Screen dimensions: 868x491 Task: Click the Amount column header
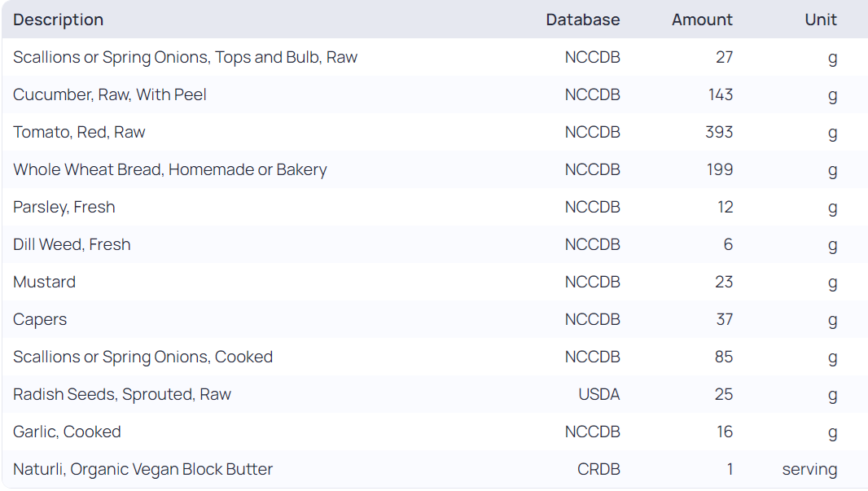pyautogui.click(x=702, y=20)
